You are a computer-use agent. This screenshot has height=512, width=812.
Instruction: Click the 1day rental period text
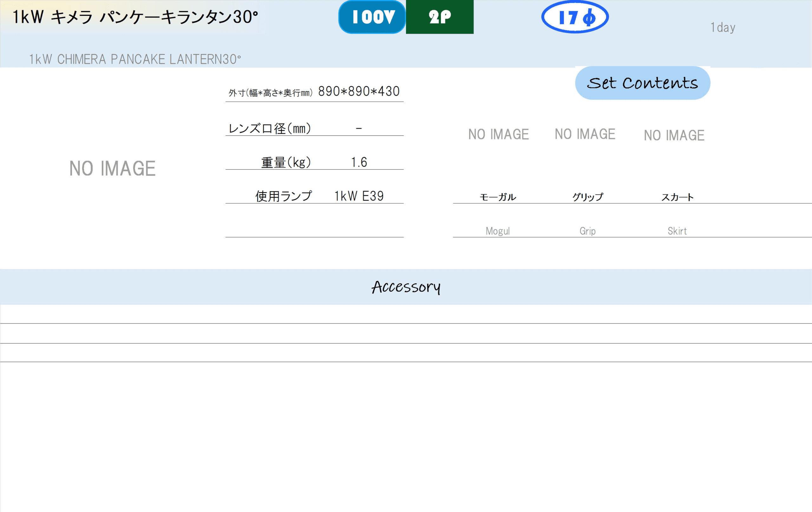(723, 27)
